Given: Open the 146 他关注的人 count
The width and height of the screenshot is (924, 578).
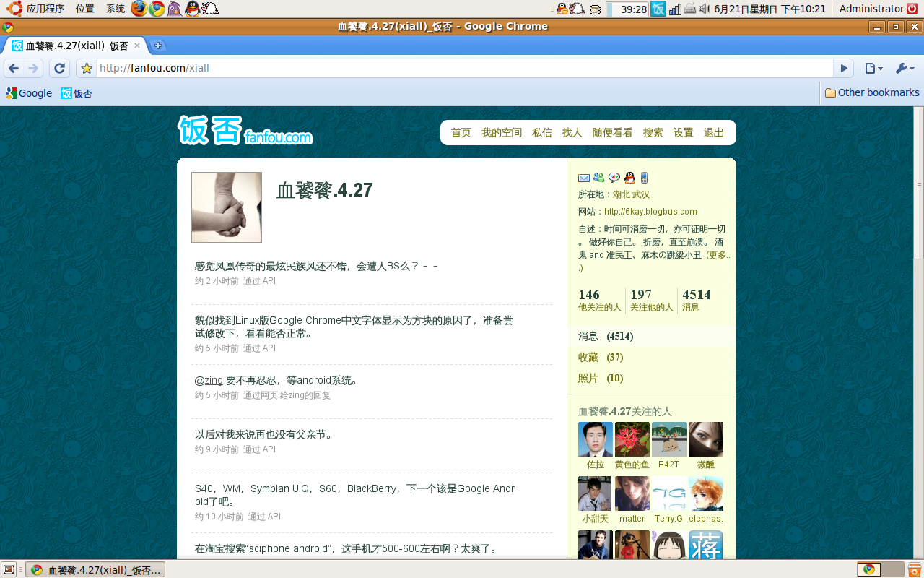Looking at the screenshot, I should point(599,300).
